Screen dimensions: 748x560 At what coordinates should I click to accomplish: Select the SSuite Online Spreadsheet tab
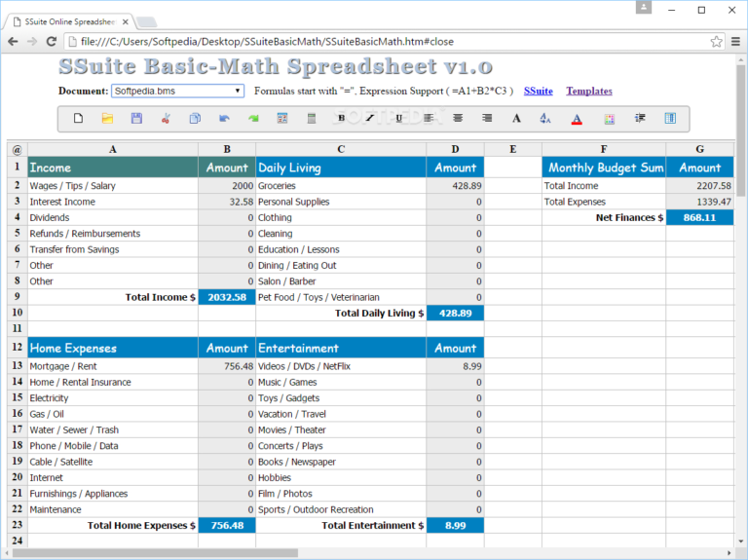click(x=69, y=22)
